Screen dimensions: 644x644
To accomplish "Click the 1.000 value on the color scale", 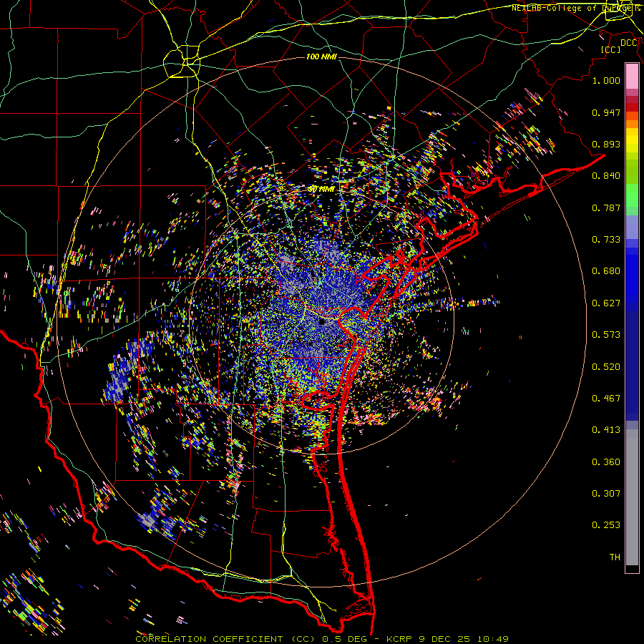I will tap(606, 80).
